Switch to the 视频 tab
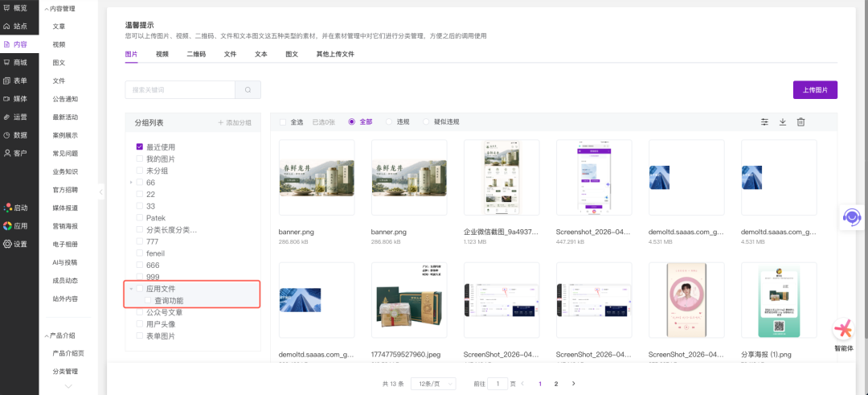 [162, 54]
